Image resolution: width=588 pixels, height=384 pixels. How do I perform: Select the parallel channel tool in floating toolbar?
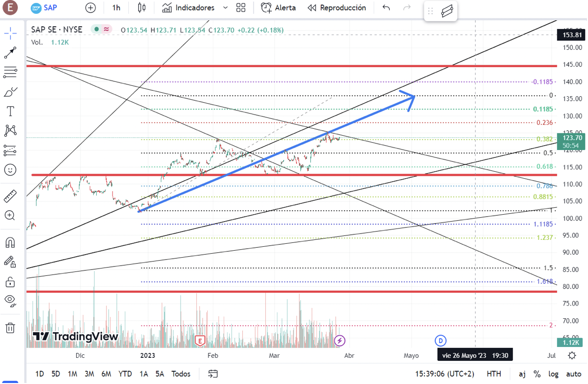pos(447,11)
